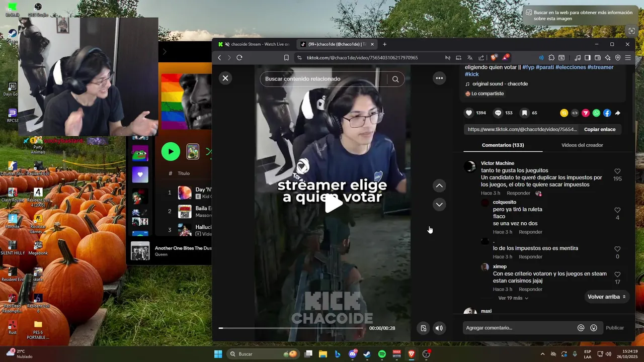Screen dimensions: 644x362
Task: Expand 'Ver 19 más' replies
Action: point(513,298)
